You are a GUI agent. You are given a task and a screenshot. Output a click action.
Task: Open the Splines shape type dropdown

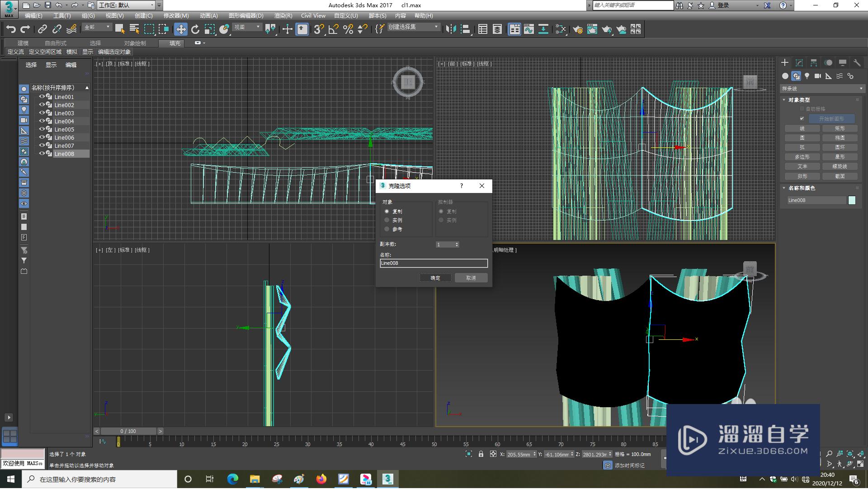tap(822, 89)
